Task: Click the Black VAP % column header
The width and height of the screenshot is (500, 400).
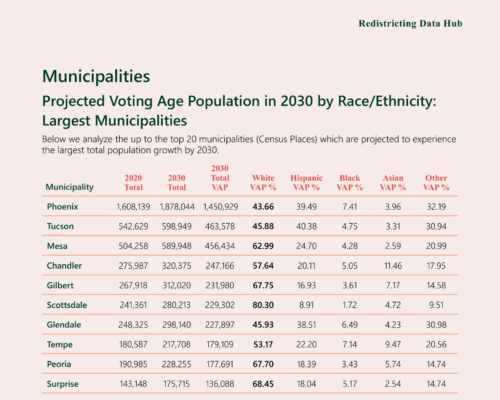Action: point(350,182)
